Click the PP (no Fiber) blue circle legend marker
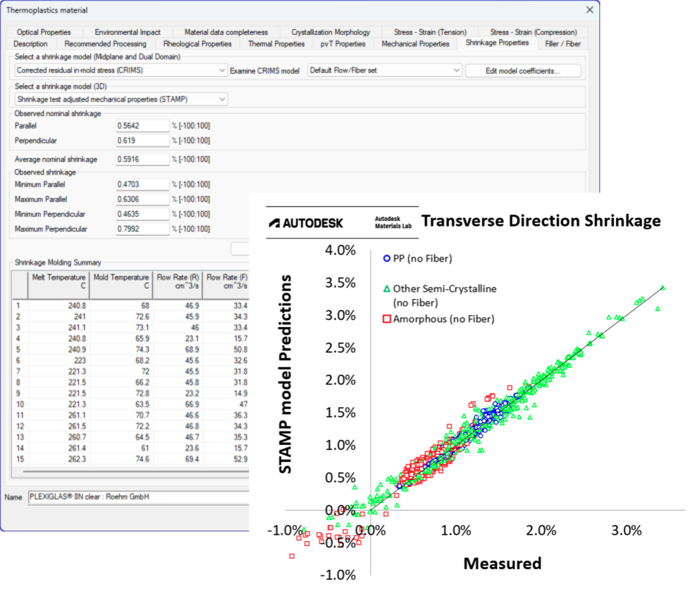700x592 pixels. 386,259
